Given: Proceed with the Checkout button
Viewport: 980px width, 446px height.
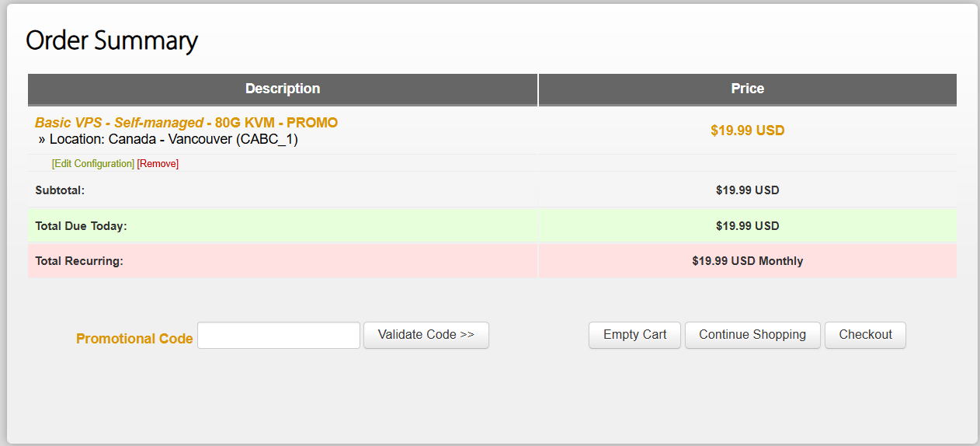Looking at the screenshot, I should tap(865, 335).
